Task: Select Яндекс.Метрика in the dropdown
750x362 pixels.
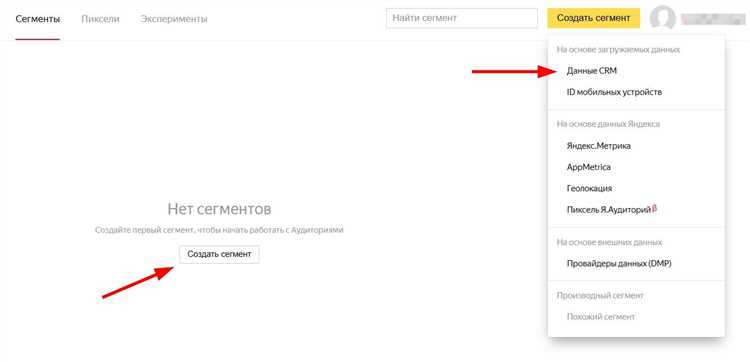Action: click(598, 146)
